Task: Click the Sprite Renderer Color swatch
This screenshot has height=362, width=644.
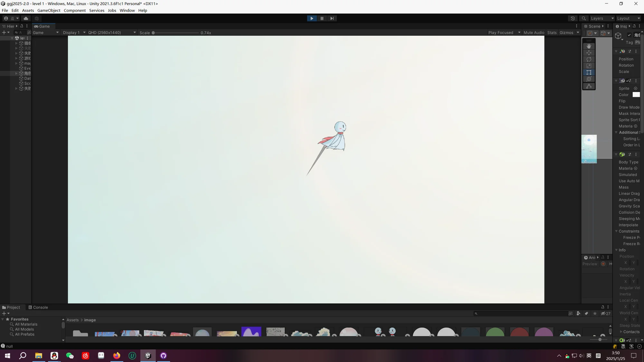Action: [636, 95]
